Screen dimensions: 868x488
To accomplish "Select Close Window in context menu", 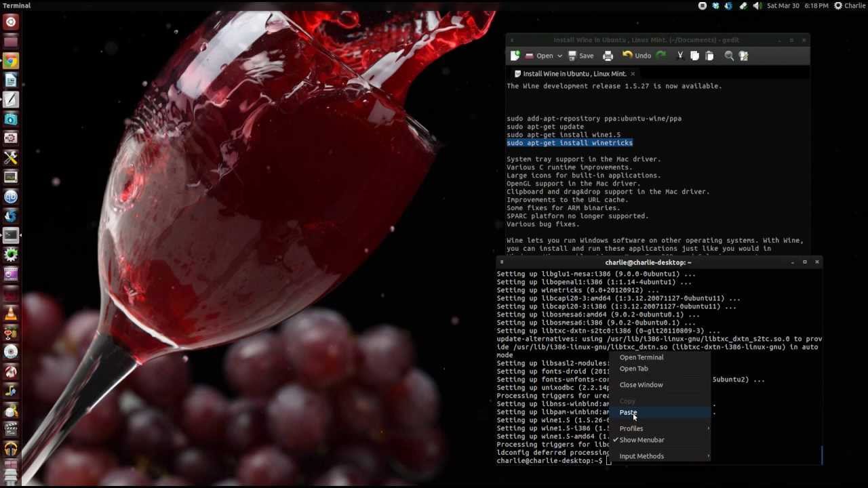I will 642,385.
